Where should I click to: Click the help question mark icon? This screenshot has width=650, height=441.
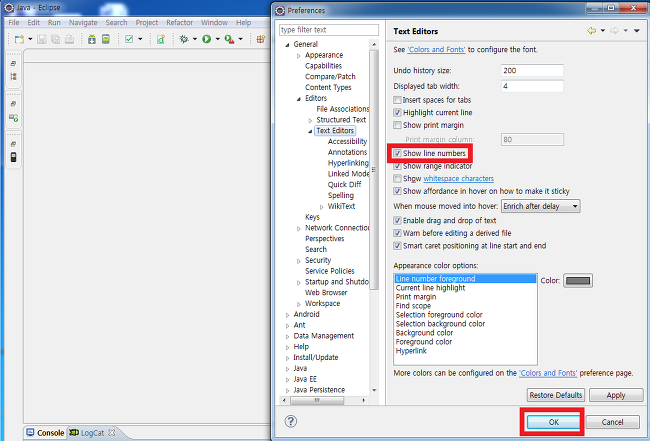(291, 421)
